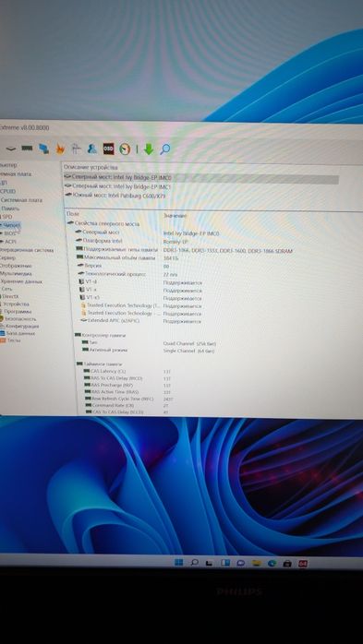Click the blue monitors toolbar icon

[x=43, y=149]
